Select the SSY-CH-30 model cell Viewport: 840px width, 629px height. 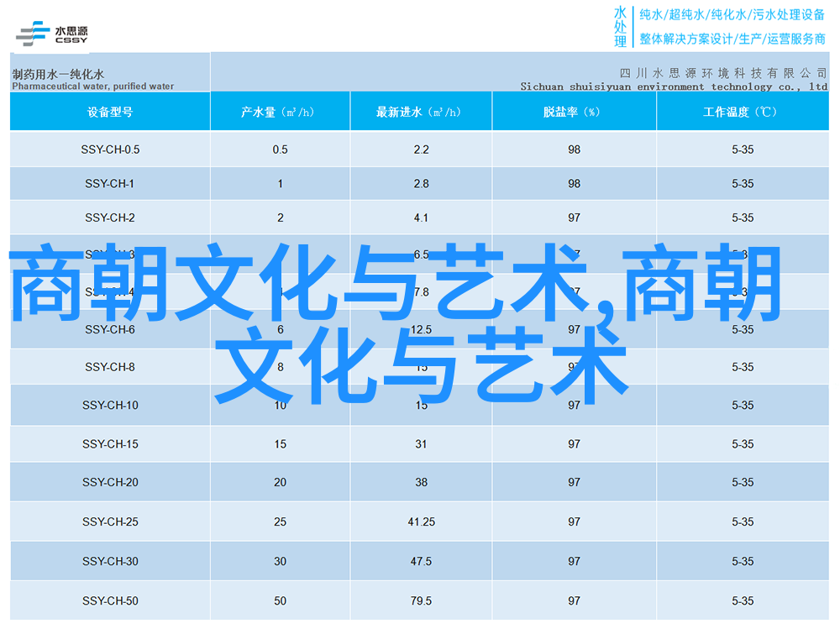click(x=110, y=562)
